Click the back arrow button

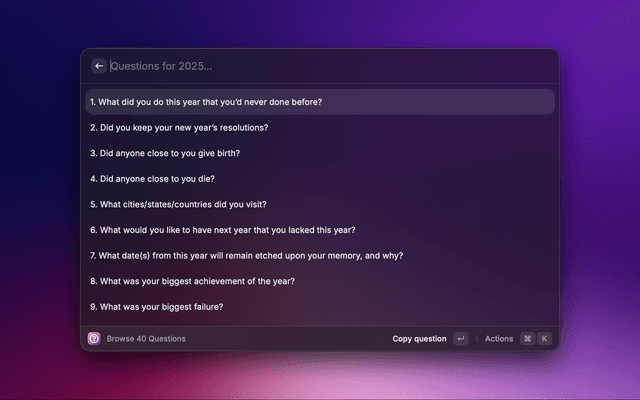point(99,66)
